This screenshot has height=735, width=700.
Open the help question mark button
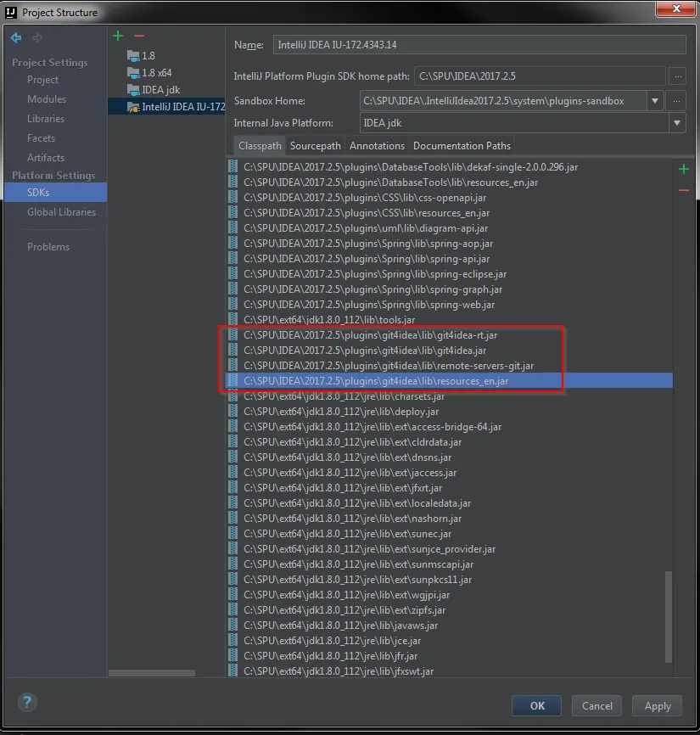(x=27, y=702)
